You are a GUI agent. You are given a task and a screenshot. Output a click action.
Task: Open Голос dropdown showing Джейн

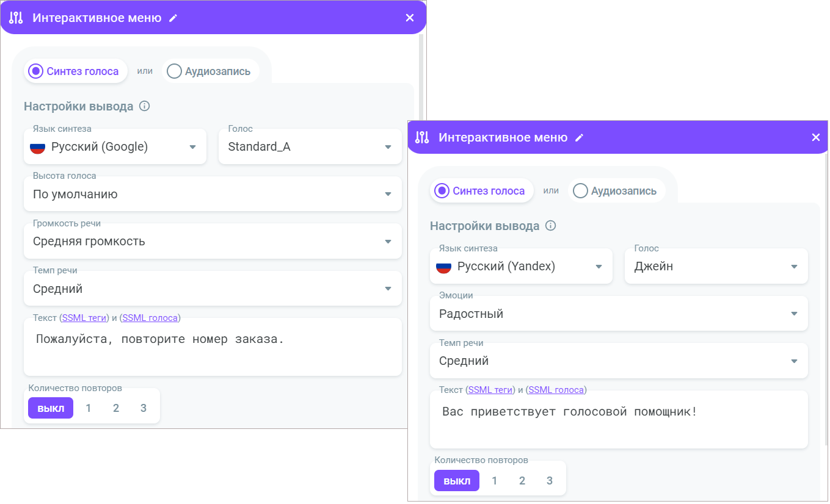tap(716, 266)
